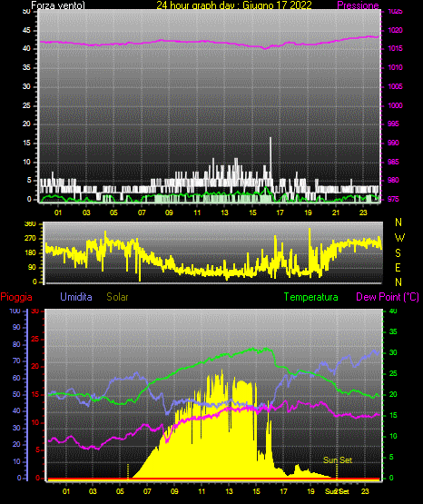Click the 90 wind direction axis value

[32, 267]
